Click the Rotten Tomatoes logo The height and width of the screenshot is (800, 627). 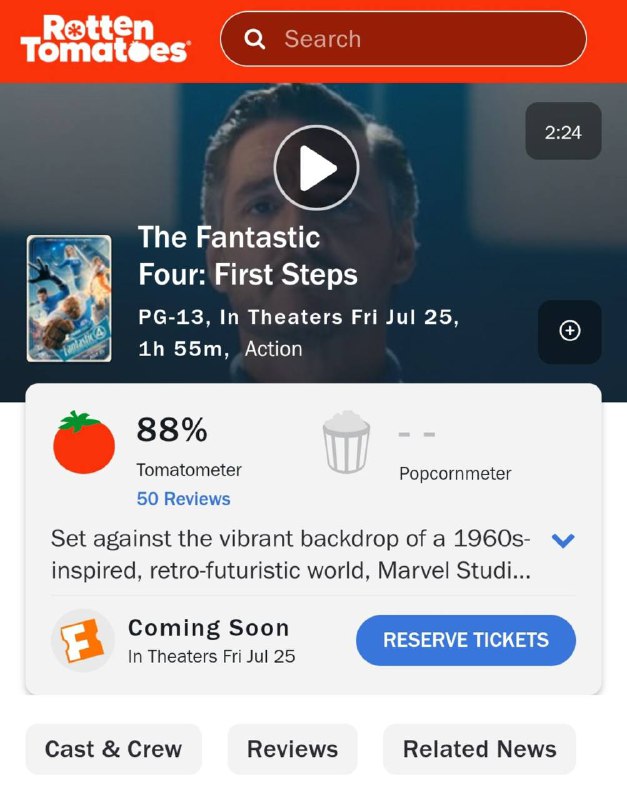pos(104,39)
